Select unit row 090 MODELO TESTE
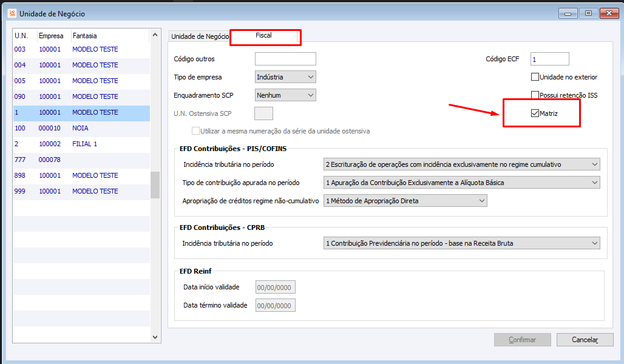Screen dimensions: 624x364 [x=81, y=96]
